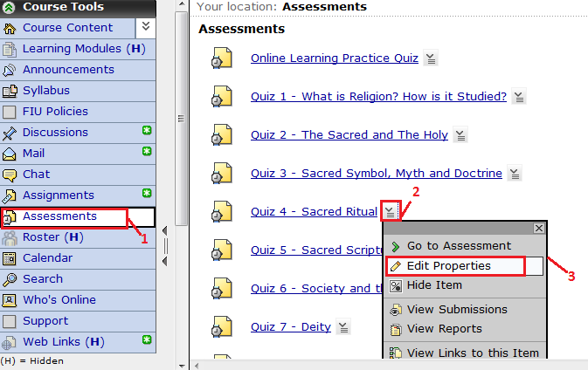The height and width of the screenshot is (370, 588).
Task: Click the Course Content home icon
Action: [10, 28]
